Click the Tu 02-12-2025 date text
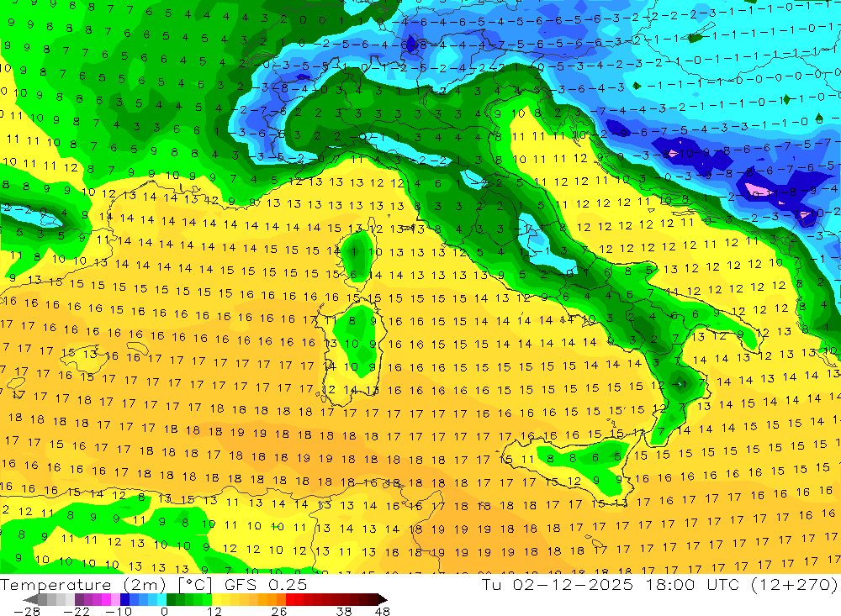The height and width of the screenshot is (616, 841). coord(558,585)
